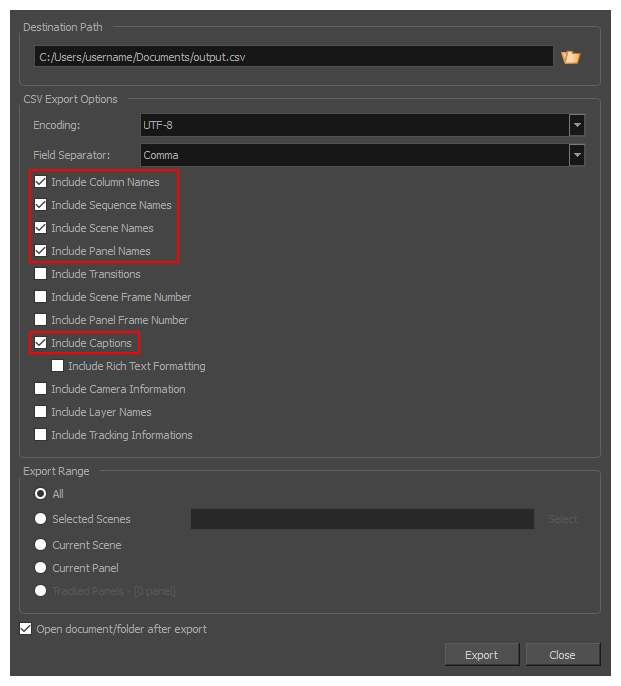This screenshot has width=621, height=686.
Task: Click the destination path text field
Action: pos(292,57)
